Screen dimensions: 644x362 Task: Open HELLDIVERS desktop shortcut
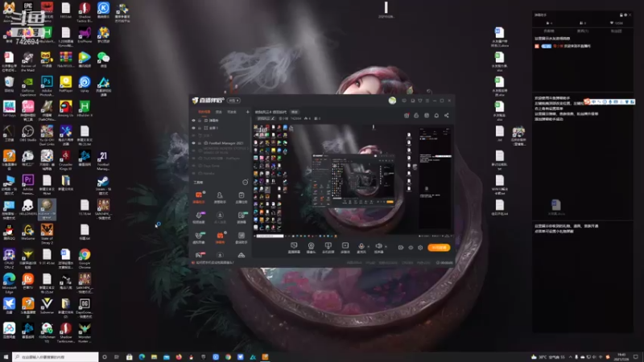tap(28, 208)
